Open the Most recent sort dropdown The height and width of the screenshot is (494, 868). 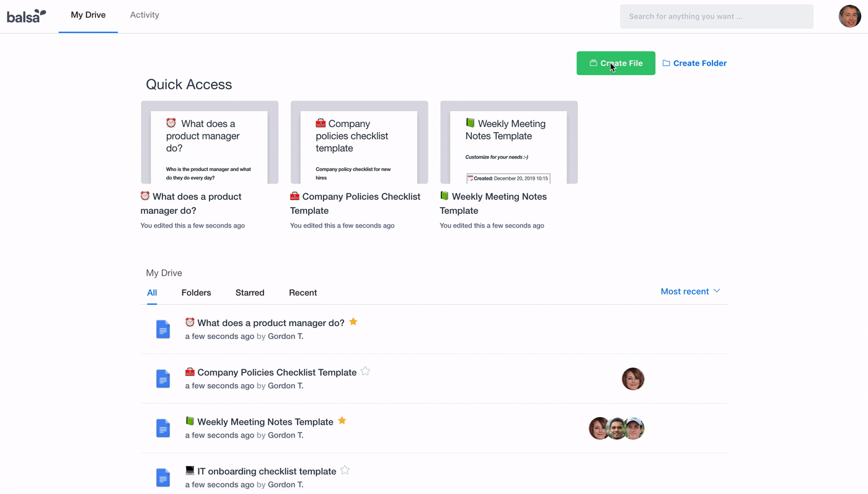tap(690, 291)
